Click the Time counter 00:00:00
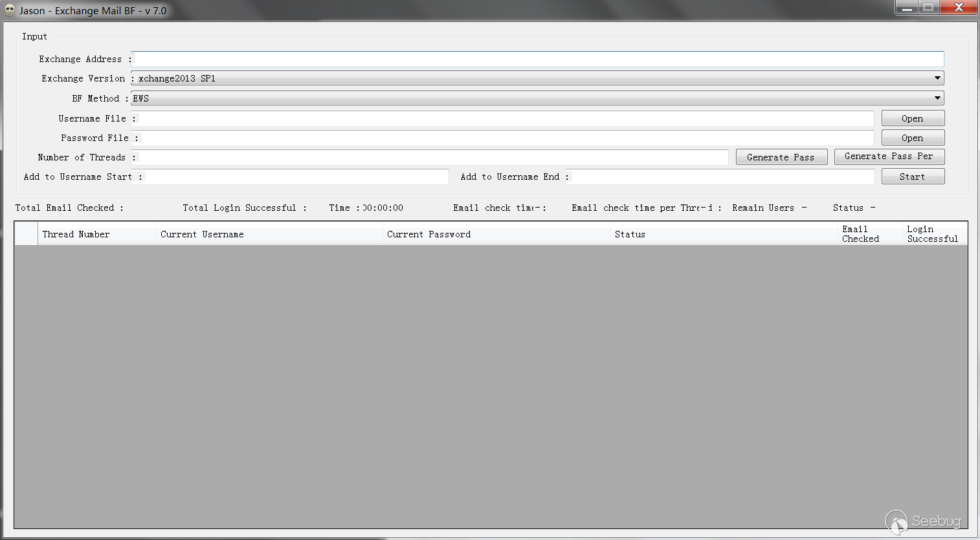 (x=383, y=208)
